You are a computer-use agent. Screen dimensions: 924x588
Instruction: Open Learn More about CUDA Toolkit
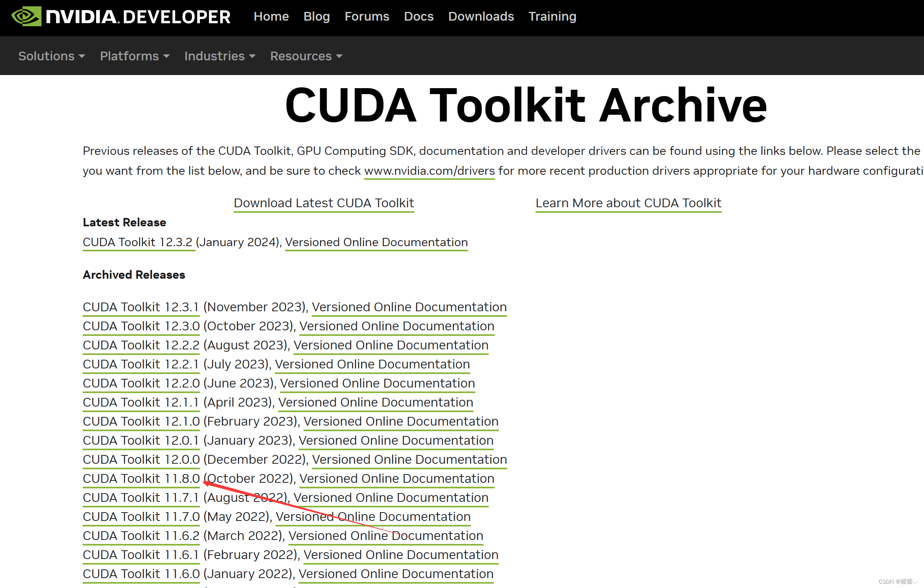tap(628, 203)
